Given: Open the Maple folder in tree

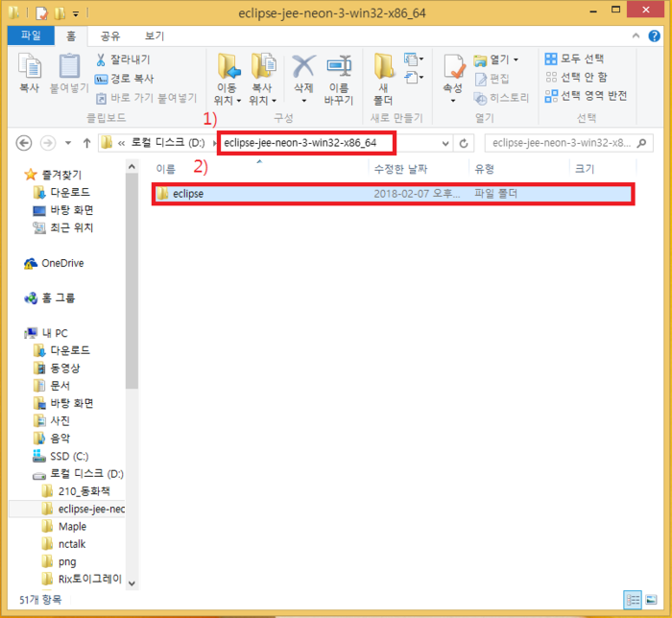Looking at the screenshot, I should tap(64, 526).
